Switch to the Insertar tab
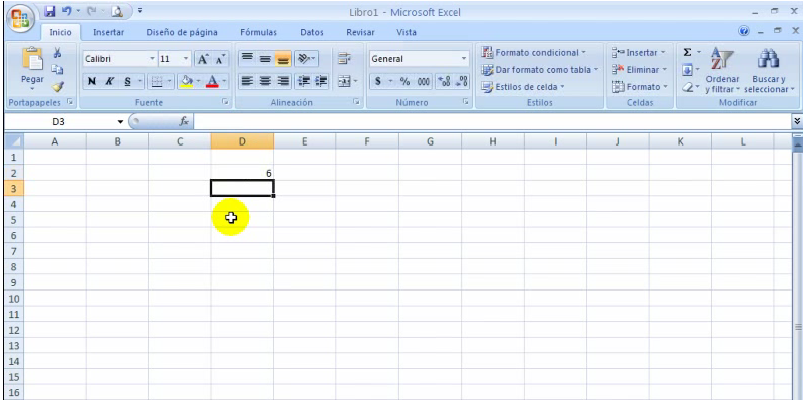The width and height of the screenshot is (804, 400). 108,32
